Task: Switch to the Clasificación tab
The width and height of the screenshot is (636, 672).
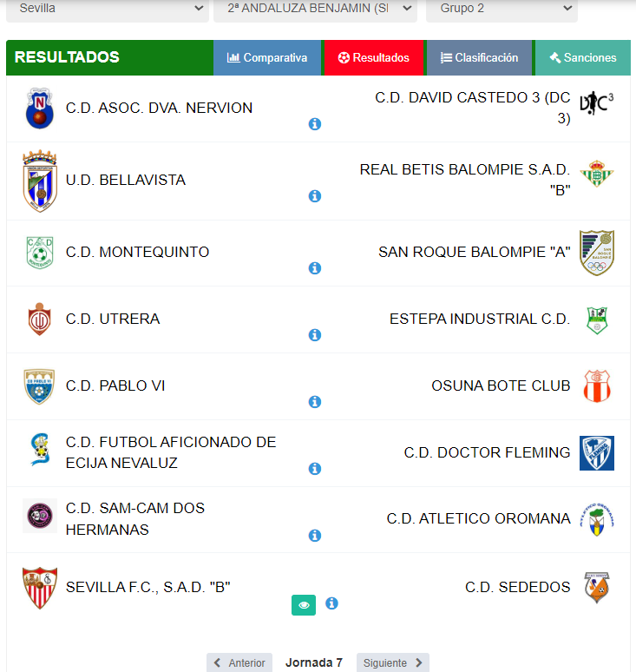Action: [479, 58]
